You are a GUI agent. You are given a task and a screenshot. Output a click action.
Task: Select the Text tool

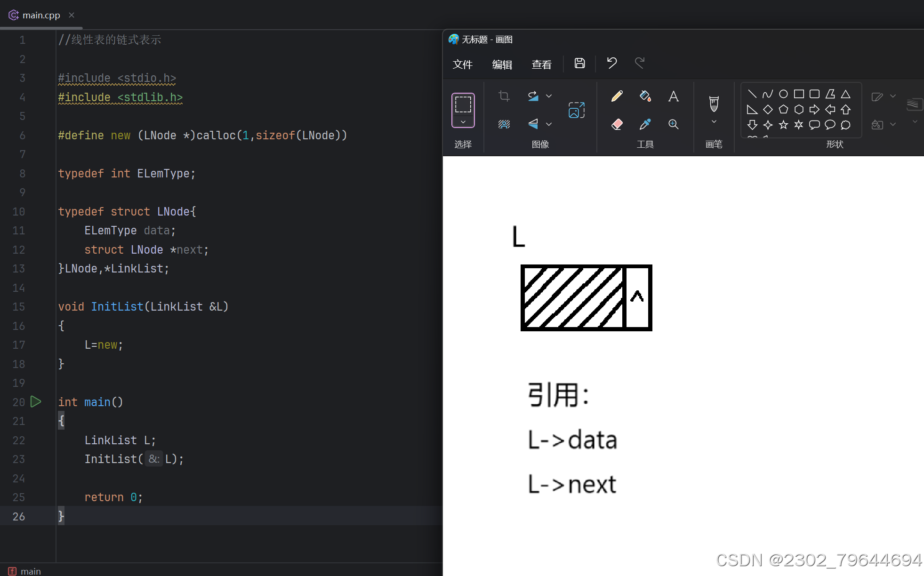coord(673,96)
